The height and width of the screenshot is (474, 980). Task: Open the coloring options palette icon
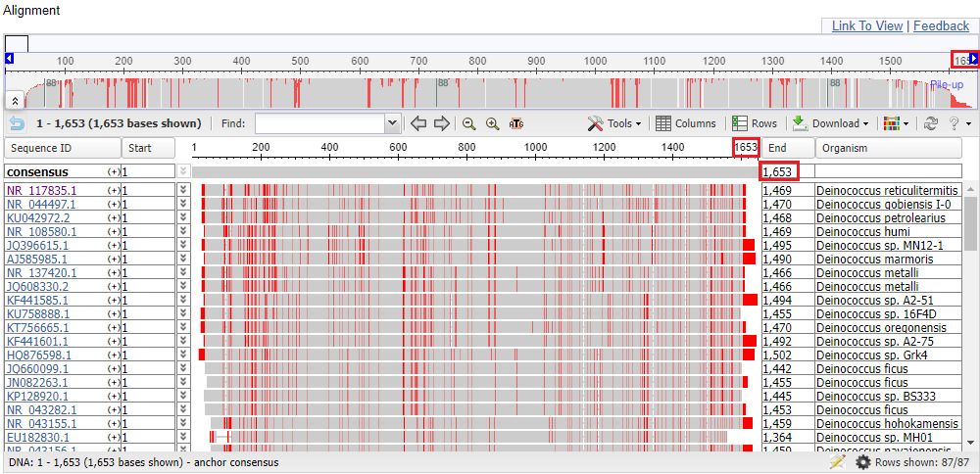coord(897,123)
